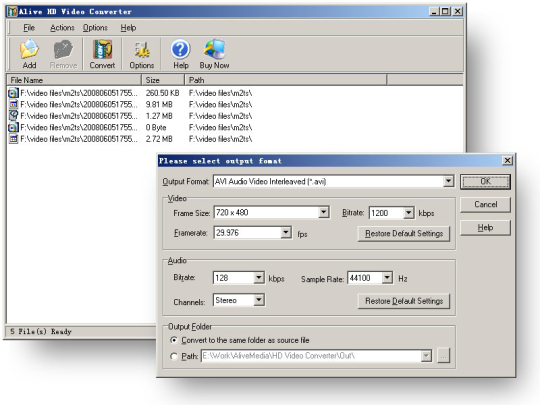540x405 pixels.
Task: Click the Remove toolbar icon
Action: (x=63, y=49)
